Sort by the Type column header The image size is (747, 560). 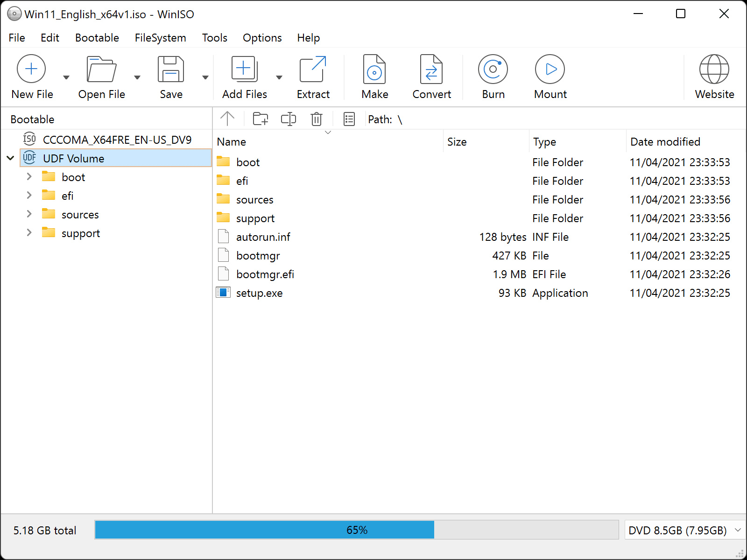tap(578, 141)
